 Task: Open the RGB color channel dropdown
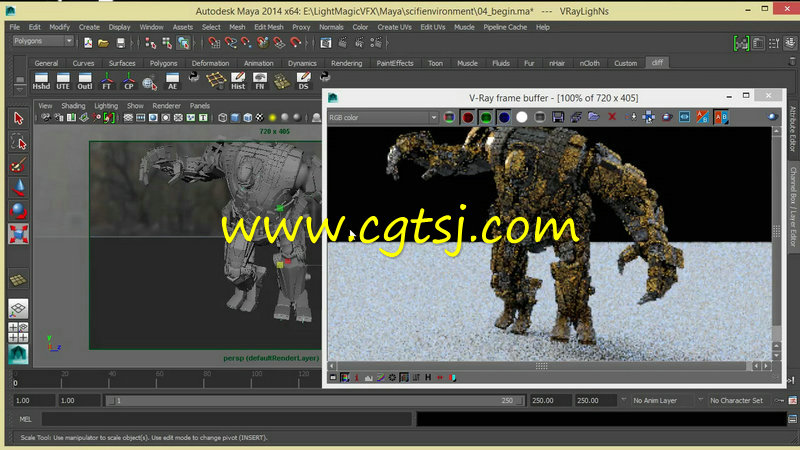tap(383, 117)
